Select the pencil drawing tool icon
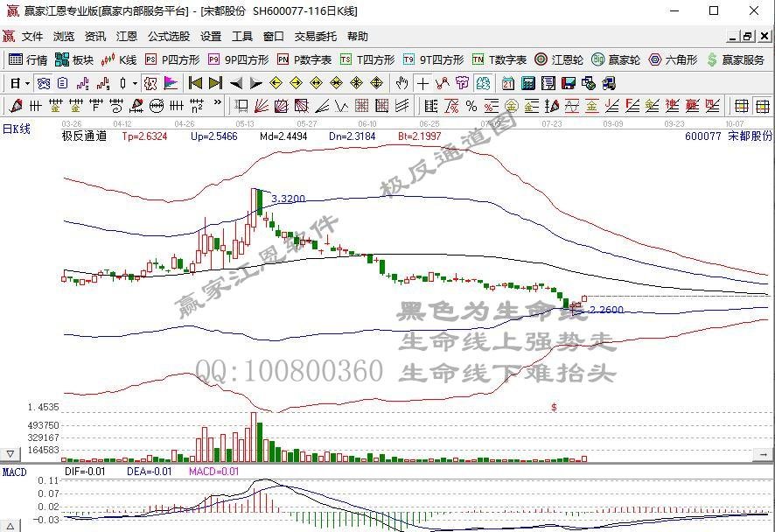Viewport: 775px width, 532px height. [15, 106]
